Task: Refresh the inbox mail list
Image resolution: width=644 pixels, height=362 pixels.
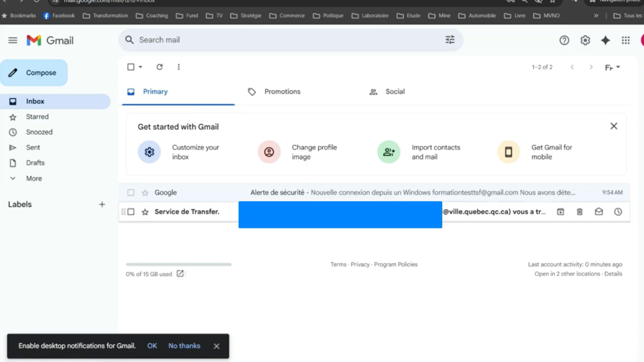Action: (159, 67)
